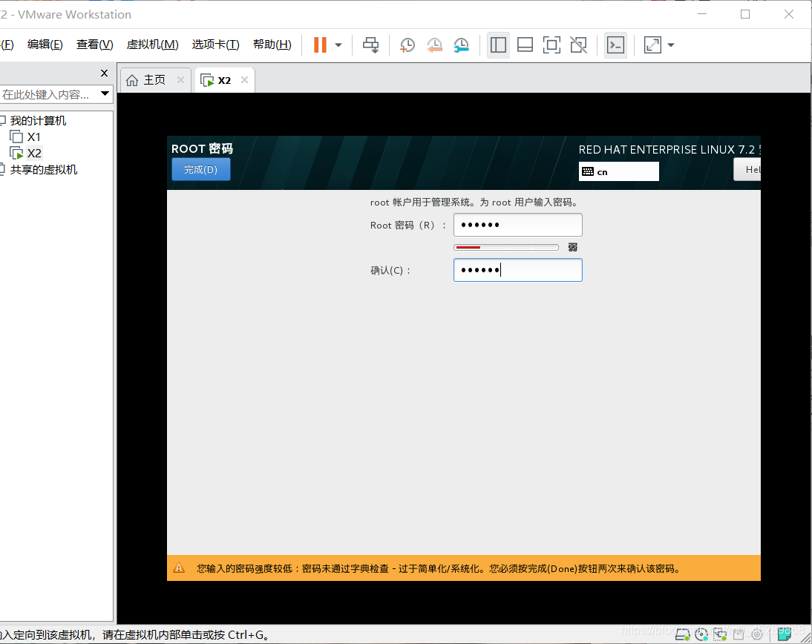Click the Help button in installer
This screenshot has height=644, width=812.
747,169
